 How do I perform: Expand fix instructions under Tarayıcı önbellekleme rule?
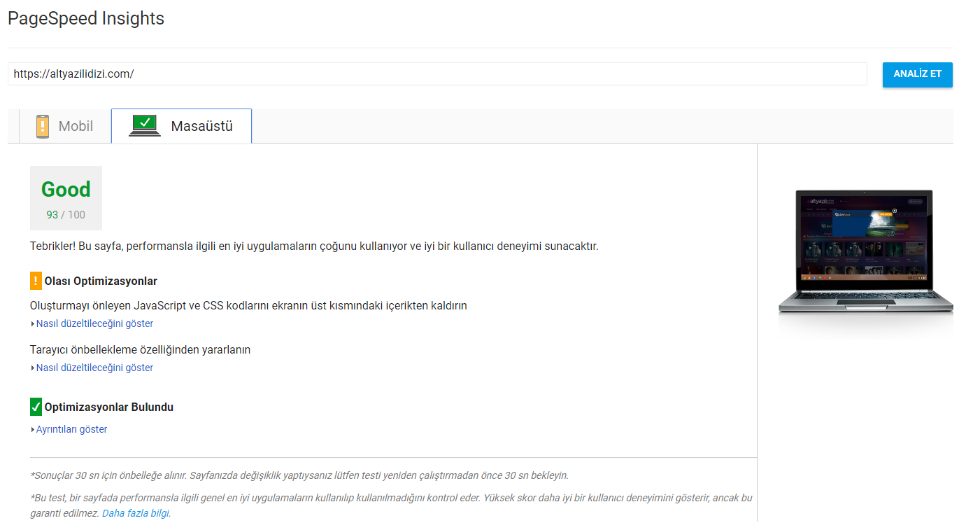[94, 368]
